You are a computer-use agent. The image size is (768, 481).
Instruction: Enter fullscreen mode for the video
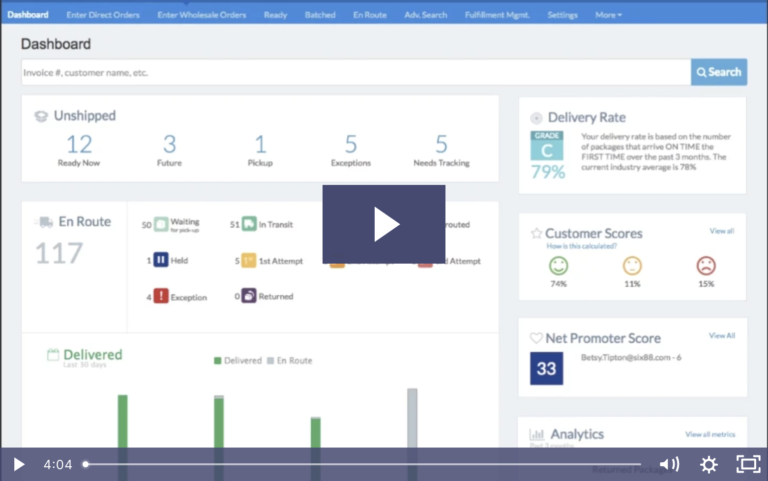click(747, 464)
